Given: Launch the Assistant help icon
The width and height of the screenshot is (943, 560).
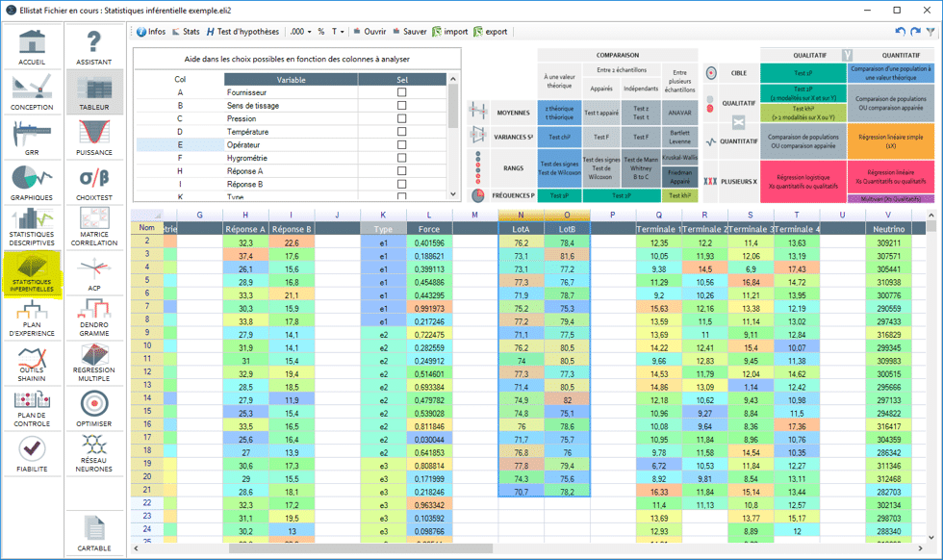Looking at the screenshot, I should 94,47.
